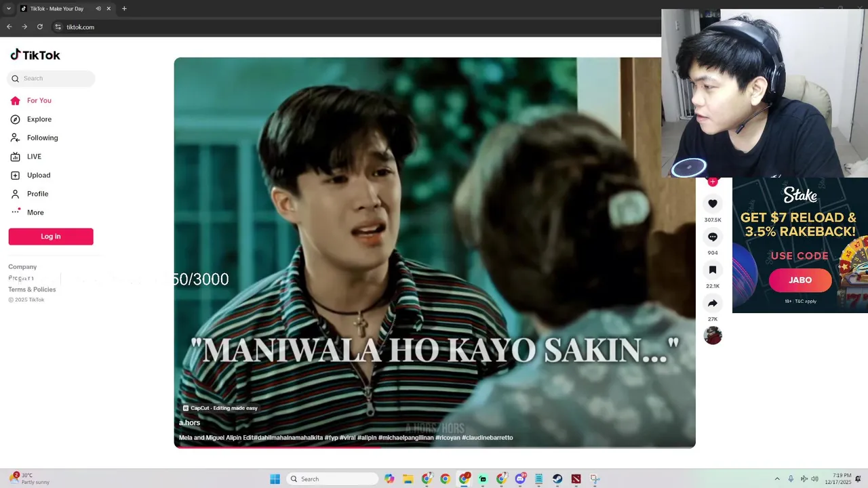Image resolution: width=868 pixels, height=488 pixels.
Task: View site information for tiktok.com
Action: pyautogui.click(x=58, y=27)
